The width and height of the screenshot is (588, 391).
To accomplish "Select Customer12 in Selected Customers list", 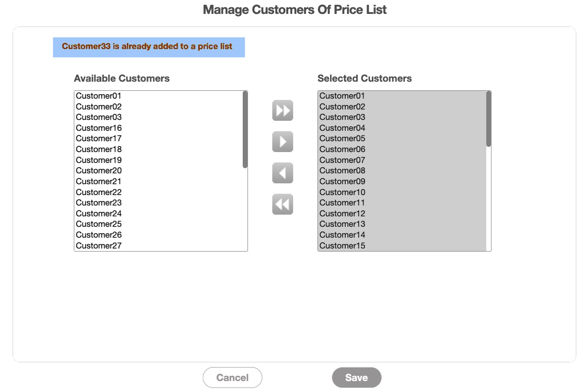I will point(342,213).
